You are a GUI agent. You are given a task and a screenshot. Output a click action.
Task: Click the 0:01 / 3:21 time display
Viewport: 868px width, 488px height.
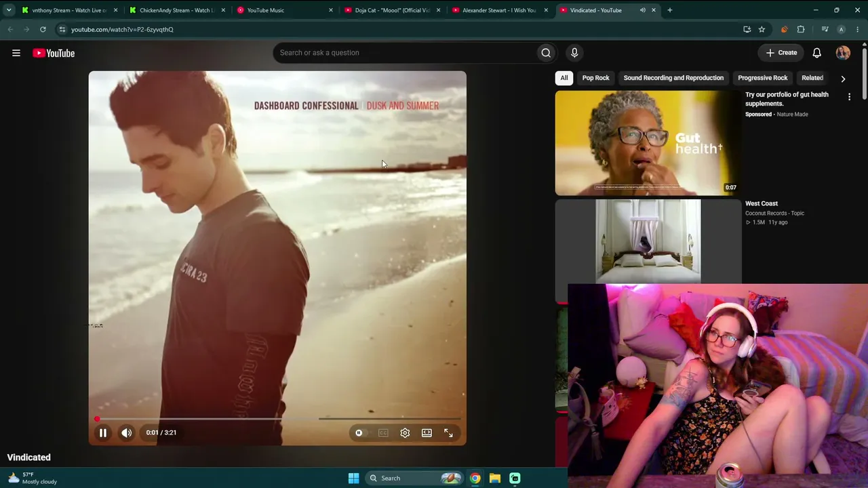point(161,432)
